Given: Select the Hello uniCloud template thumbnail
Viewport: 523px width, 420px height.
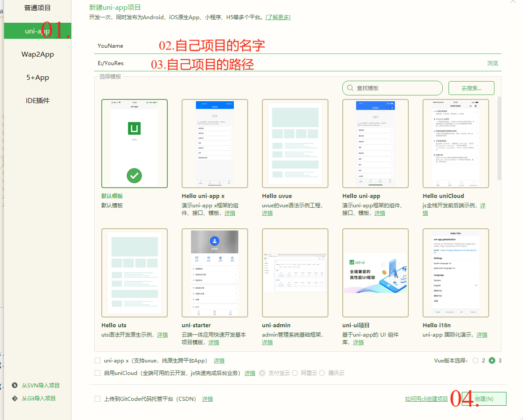Looking at the screenshot, I should pos(456,143).
